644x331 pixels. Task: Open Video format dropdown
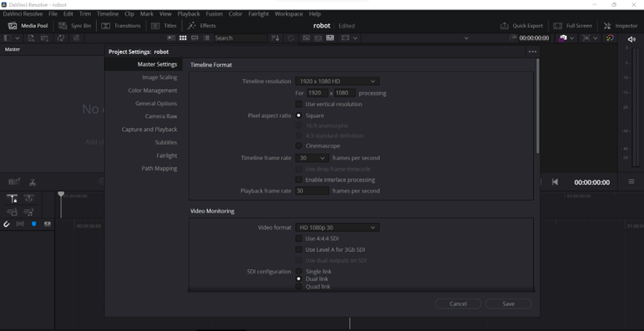337,227
